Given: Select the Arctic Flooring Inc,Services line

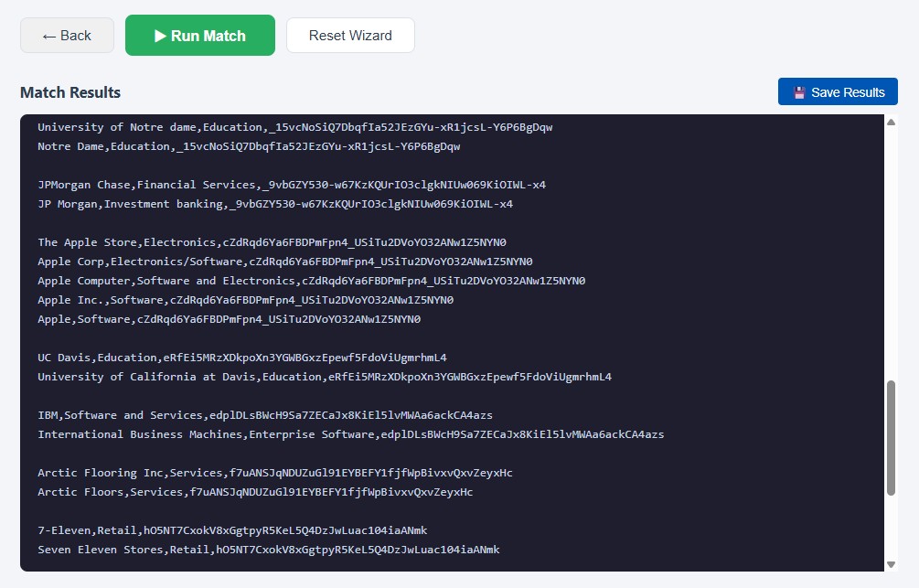Looking at the screenshot, I should pyautogui.click(x=275, y=473).
